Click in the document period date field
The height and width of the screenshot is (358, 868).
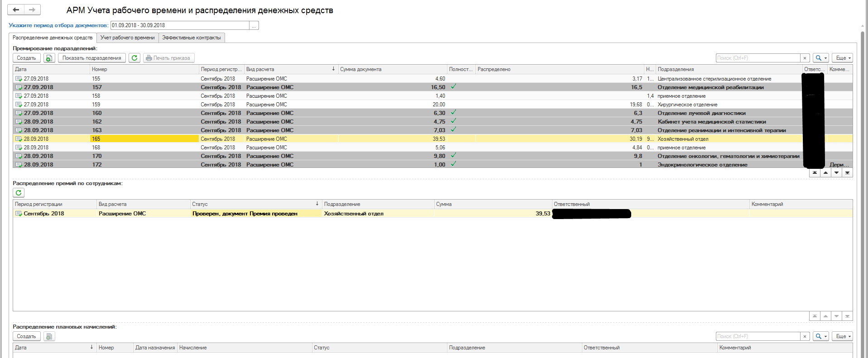coord(179,25)
